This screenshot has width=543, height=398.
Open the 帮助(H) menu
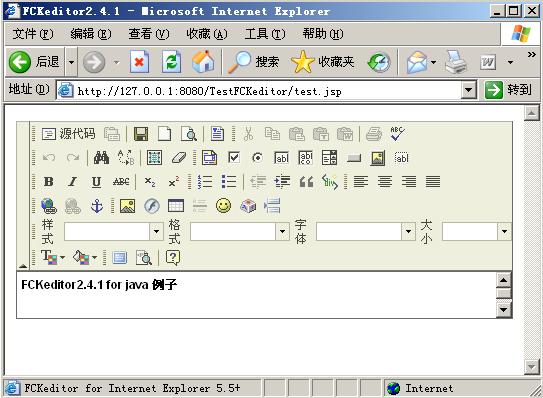click(x=323, y=34)
